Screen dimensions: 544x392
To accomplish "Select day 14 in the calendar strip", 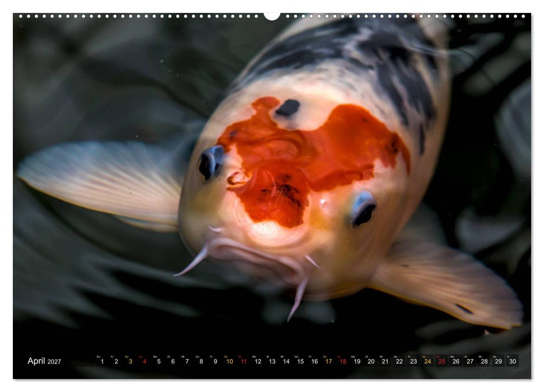I will tap(286, 361).
